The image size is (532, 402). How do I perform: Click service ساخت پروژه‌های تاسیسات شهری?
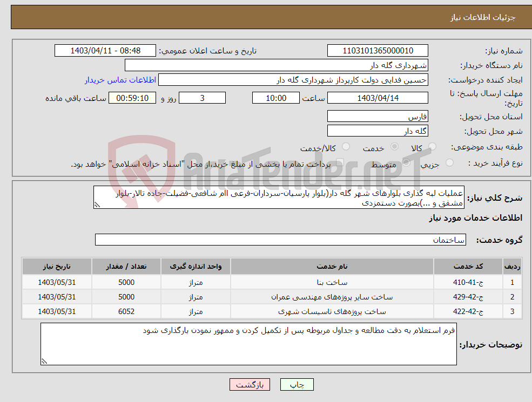[332, 311]
